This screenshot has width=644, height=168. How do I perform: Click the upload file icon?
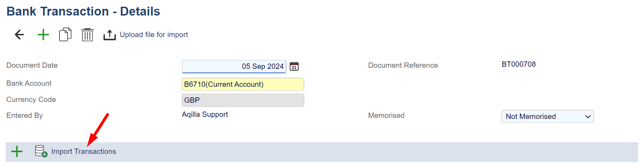[110, 35]
